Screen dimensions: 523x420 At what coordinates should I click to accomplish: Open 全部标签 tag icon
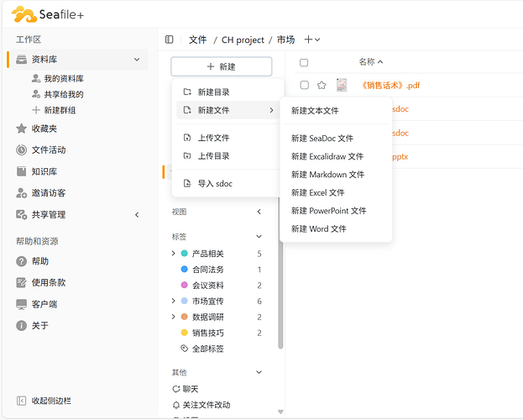[x=185, y=349]
